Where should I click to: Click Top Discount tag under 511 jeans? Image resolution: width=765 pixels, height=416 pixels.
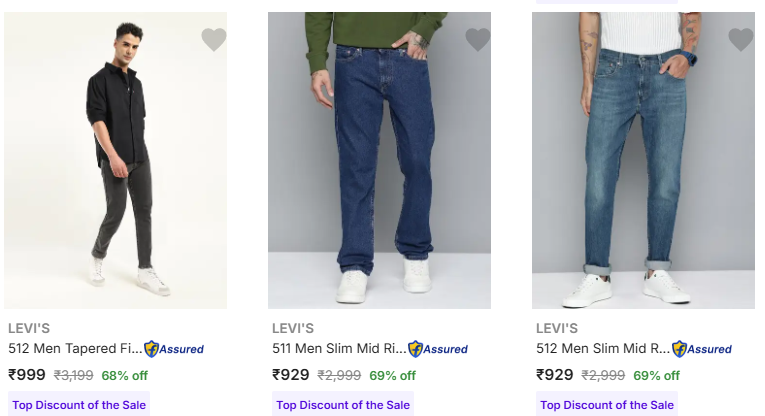coord(343,405)
